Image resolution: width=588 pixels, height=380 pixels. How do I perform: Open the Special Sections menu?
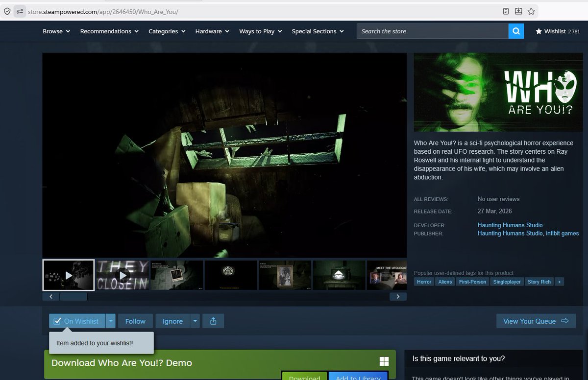318,31
